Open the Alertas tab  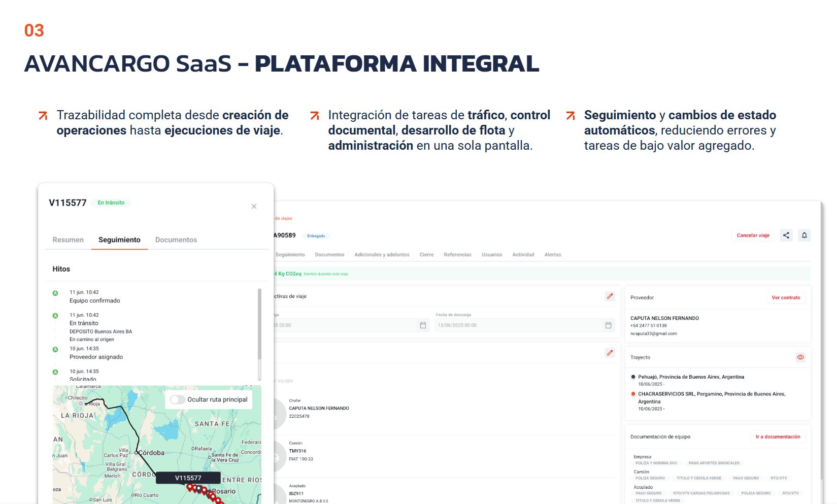[553, 254]
